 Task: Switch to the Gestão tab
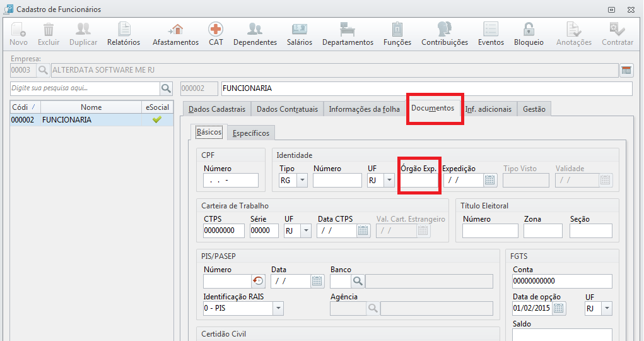(x=534, y=109)
